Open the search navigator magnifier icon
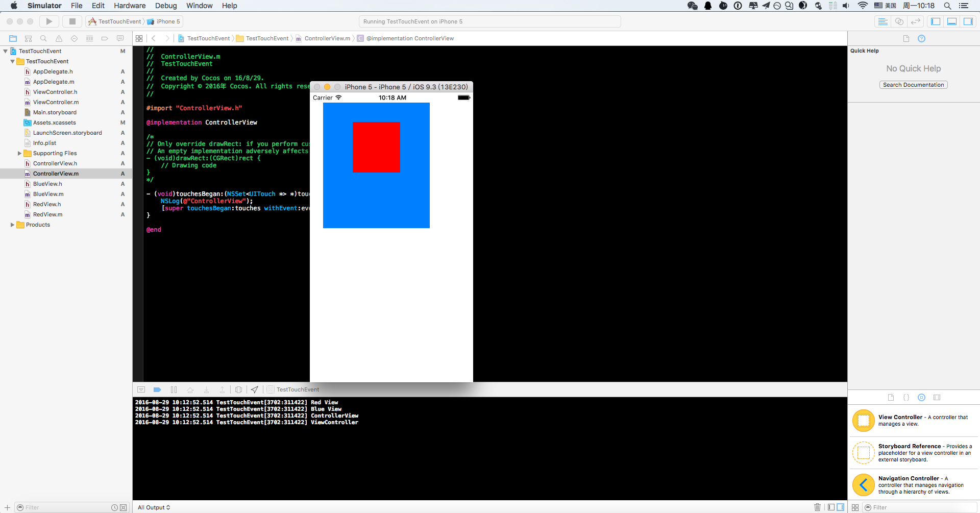Viewport: 980px width, 513px height. point(43,38)
